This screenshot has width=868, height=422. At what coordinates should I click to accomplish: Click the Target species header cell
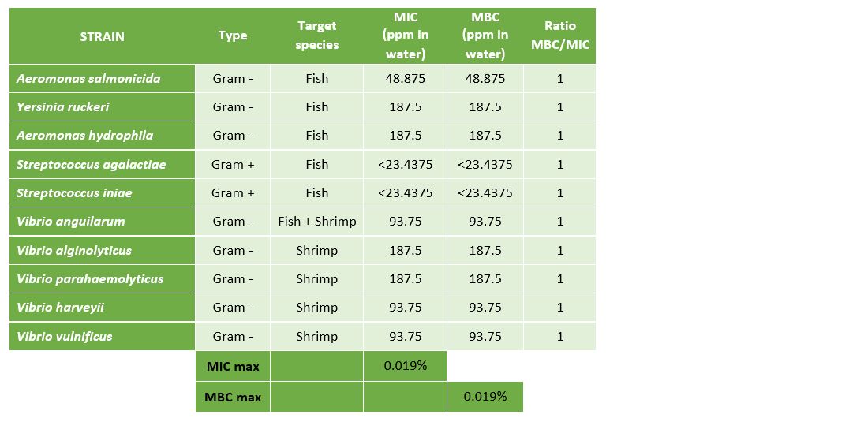(x=316, y=35)
